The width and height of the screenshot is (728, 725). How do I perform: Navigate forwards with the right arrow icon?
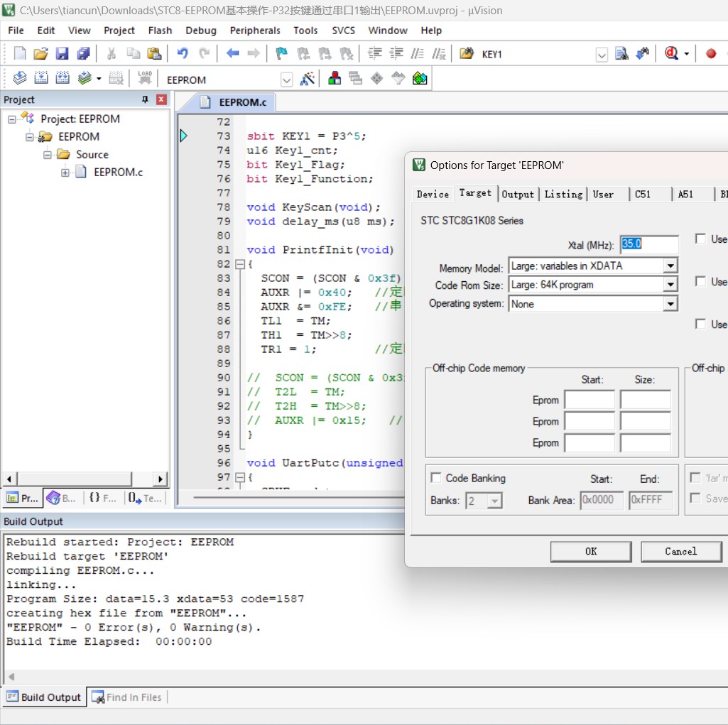[x=254, y=53]
